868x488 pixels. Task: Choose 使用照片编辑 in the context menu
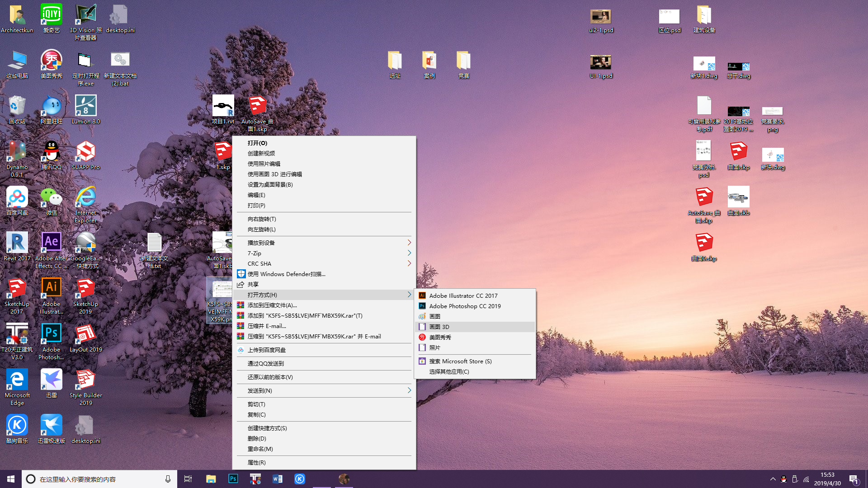click(x=324, y=164)
